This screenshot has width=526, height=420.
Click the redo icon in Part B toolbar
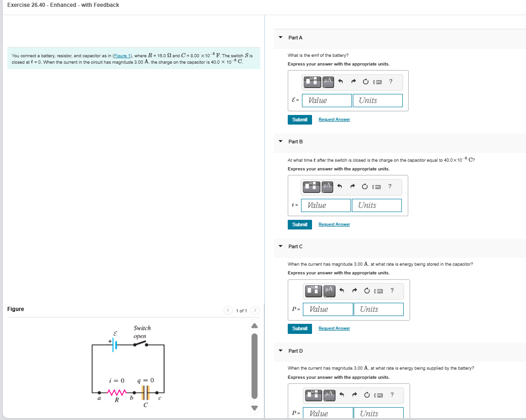[x=353, y=186]
